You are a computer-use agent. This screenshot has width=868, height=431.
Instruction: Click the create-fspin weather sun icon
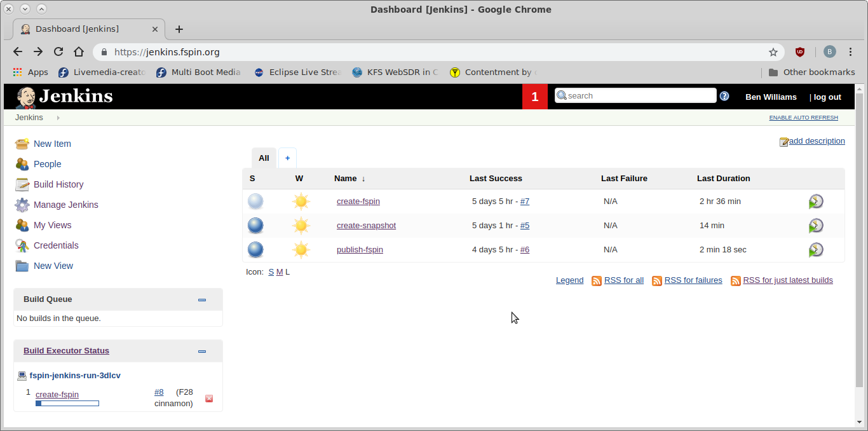(x=301, y=202)
